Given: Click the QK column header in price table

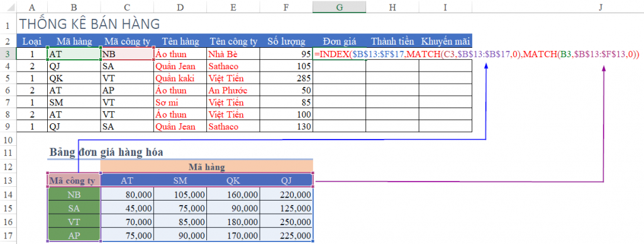Looking at the screenshot, I should tap(233, 180).
